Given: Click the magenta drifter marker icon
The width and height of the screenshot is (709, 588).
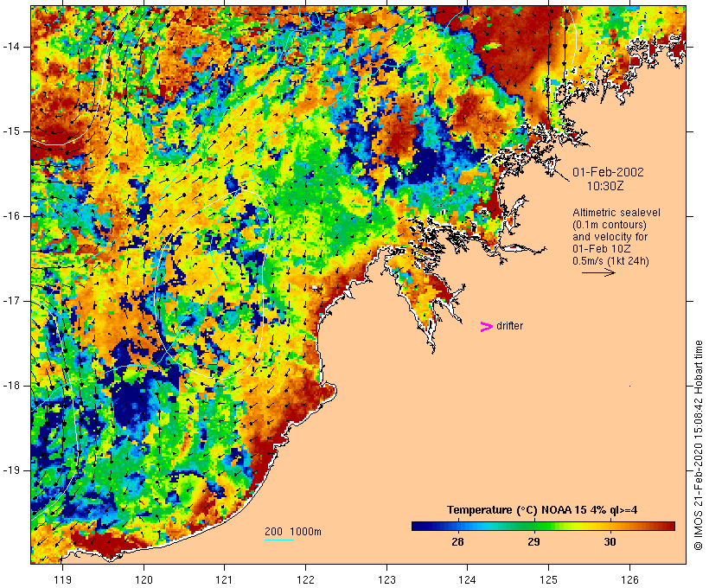Looking at the screenshot, I should tap(486, 327).
